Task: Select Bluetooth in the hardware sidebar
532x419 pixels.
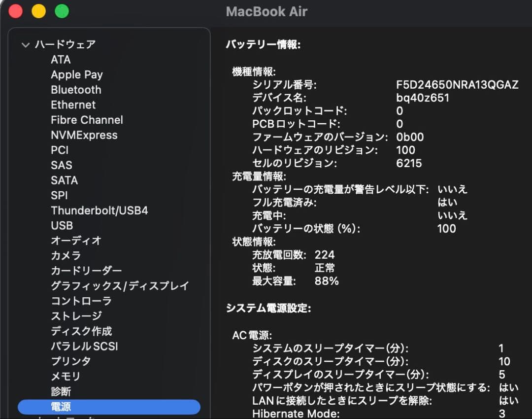Action: 76,90
